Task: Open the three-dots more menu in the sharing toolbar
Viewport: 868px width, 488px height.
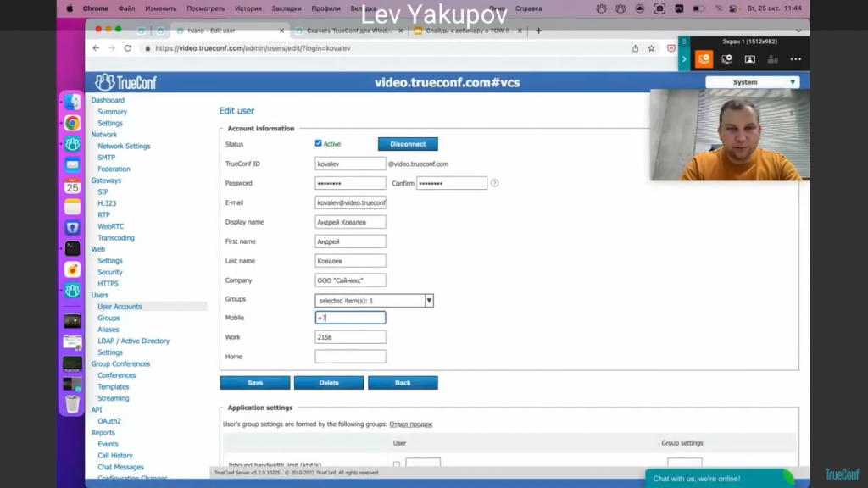Action: tap(795, 59)
